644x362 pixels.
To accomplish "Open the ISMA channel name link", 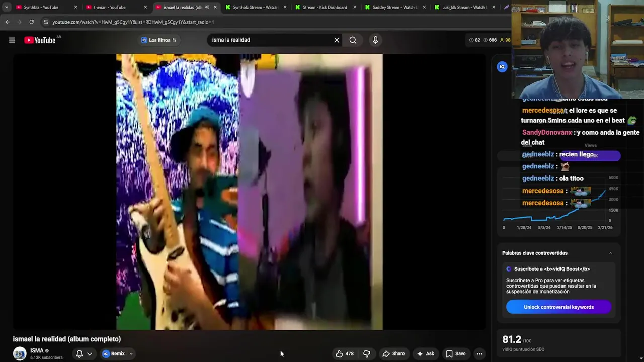I will (37, 351).
